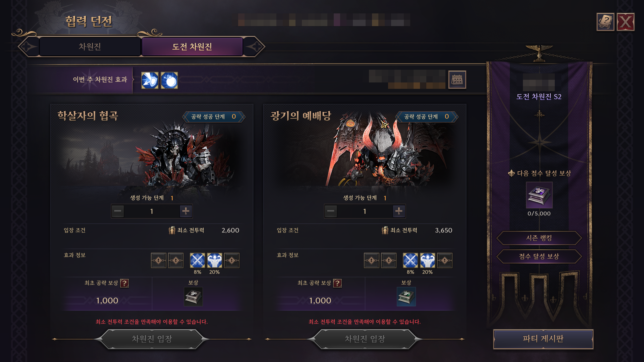Click the shield weekly effect icon
Screen dimensions: 644x362
tap(150, 80)
